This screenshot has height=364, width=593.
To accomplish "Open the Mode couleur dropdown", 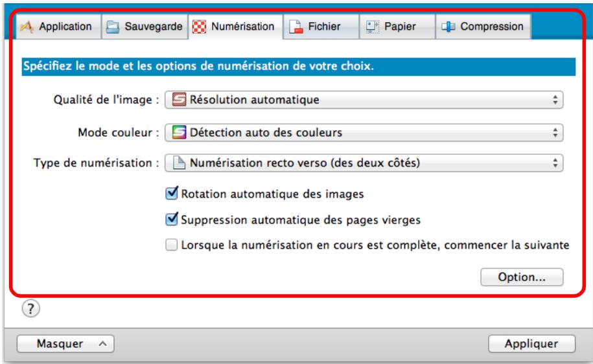I will tap(364, 133).
